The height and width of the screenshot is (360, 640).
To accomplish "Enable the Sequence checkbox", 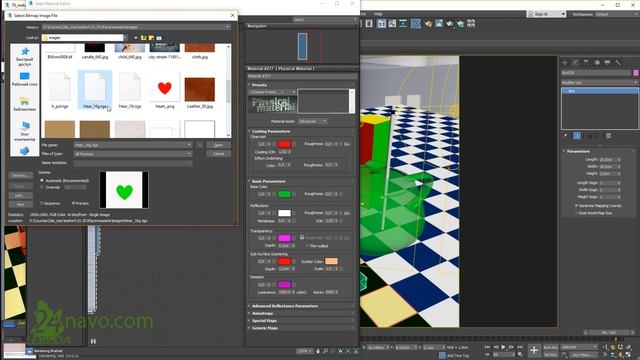I will (x=42, y=203).
